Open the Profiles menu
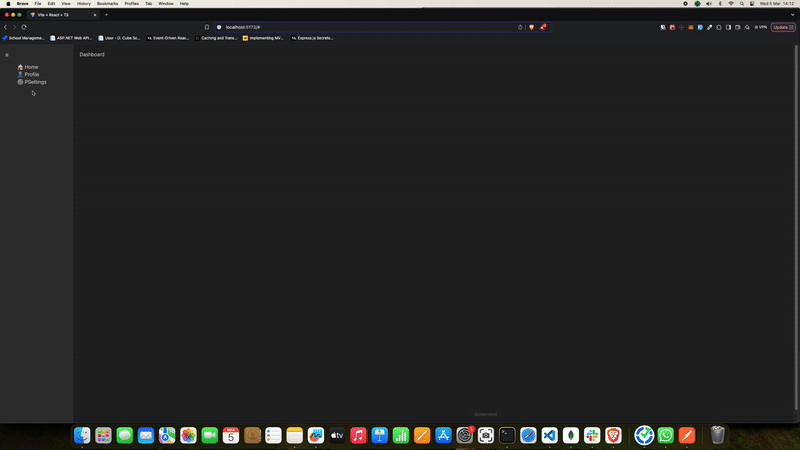This screenshot has width=800, height=450. pyautogui.click(x=132, y=4)
